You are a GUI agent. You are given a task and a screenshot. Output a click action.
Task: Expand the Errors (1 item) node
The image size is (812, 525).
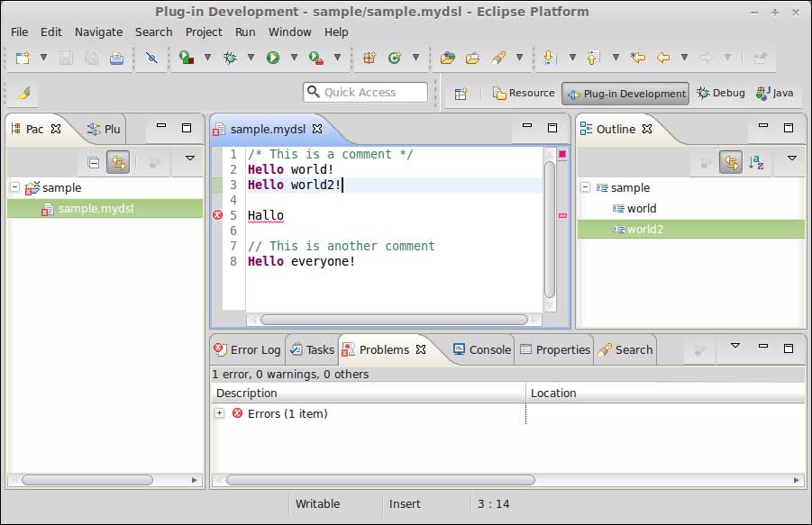(219, 413)
